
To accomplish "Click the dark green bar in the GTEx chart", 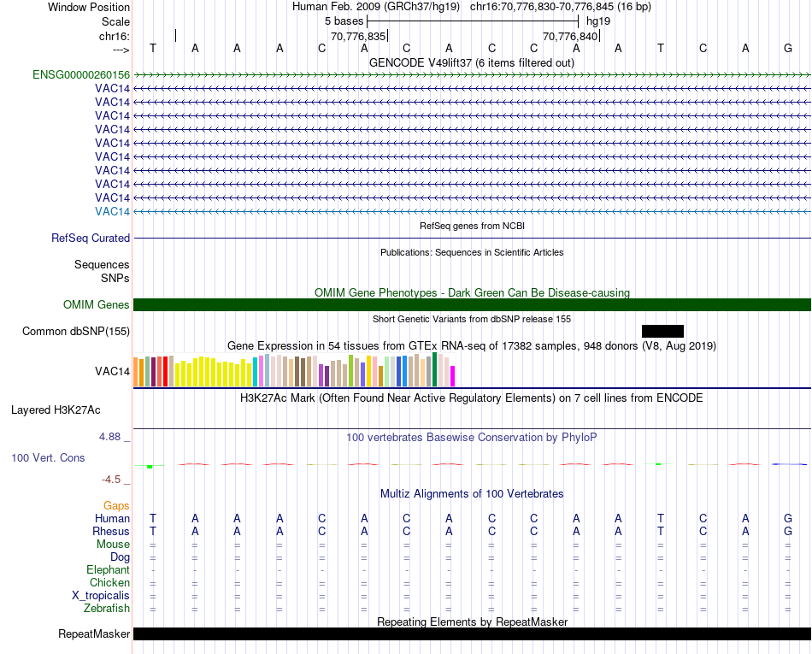I will pos(434,369).
